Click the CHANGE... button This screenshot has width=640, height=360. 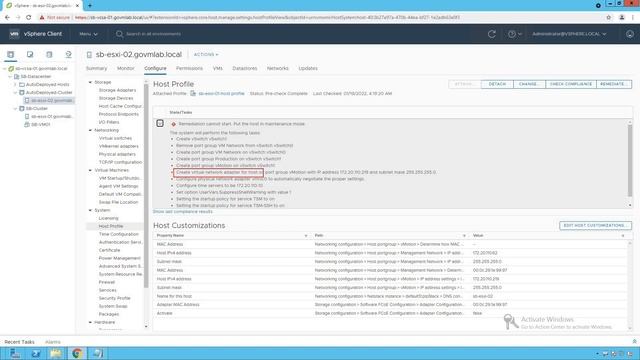tap(529, 84)
